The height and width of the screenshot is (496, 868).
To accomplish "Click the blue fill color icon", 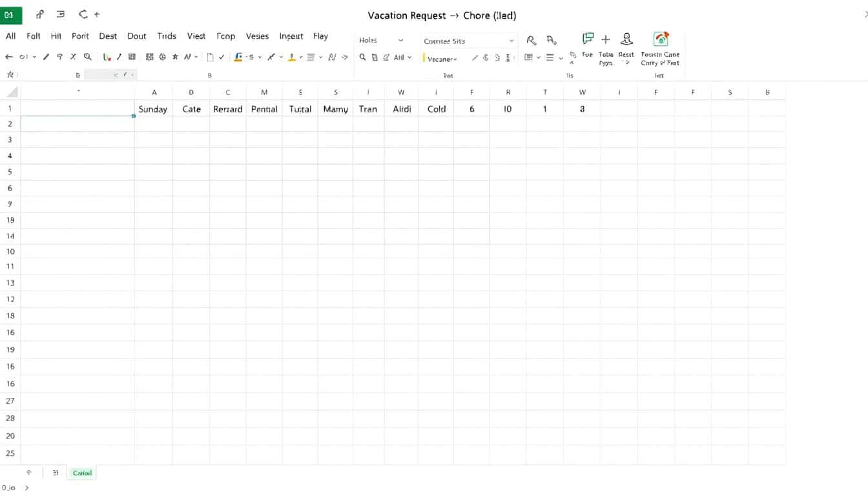I will pos(238,57).
